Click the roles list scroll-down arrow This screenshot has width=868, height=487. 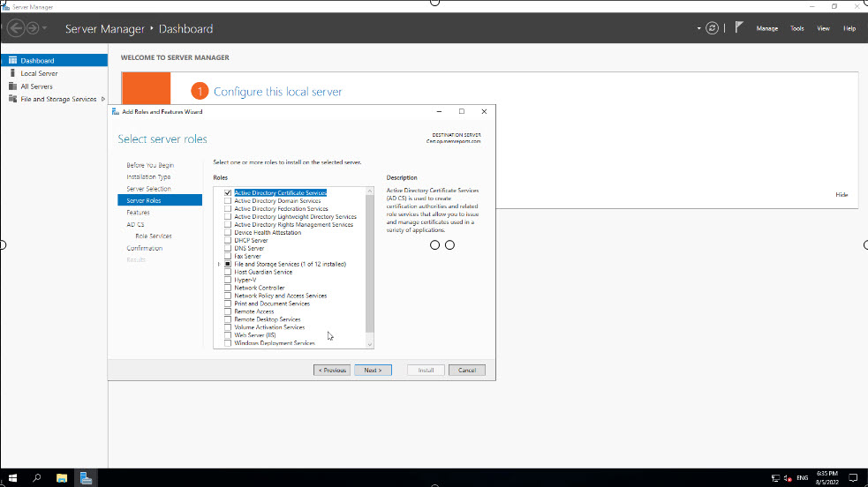point(370,344)
